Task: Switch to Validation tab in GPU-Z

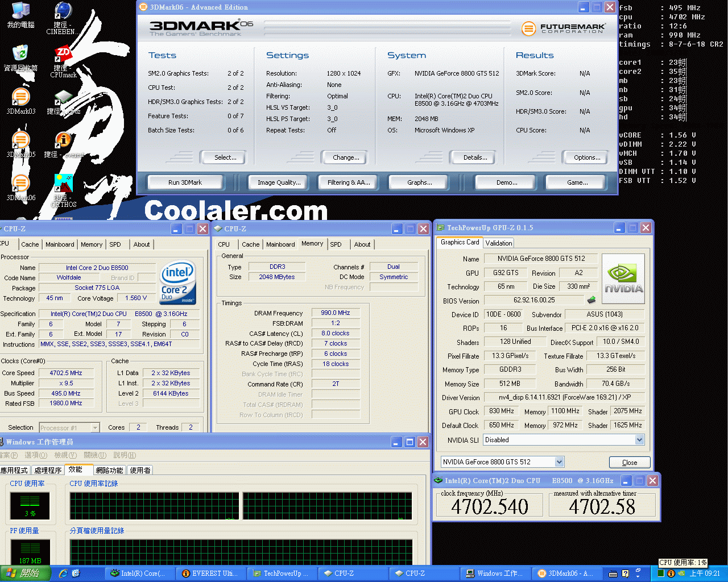Action: click(x=499, y=243)
